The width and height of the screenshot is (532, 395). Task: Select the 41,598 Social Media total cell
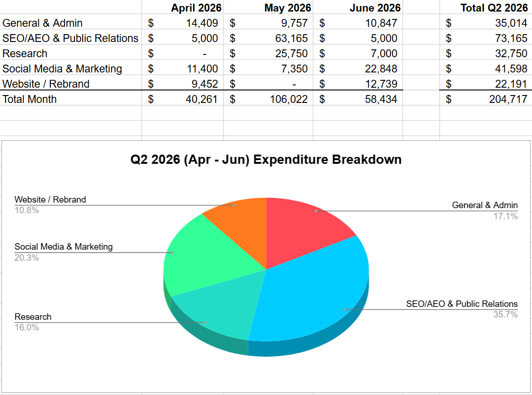(x=486, y=68)
